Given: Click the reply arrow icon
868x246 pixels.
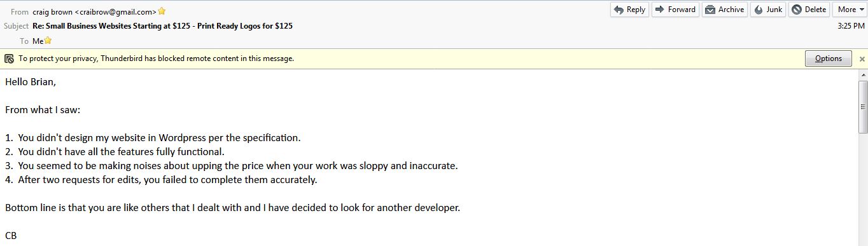Looking at the screenshot, I should (619, 10).
